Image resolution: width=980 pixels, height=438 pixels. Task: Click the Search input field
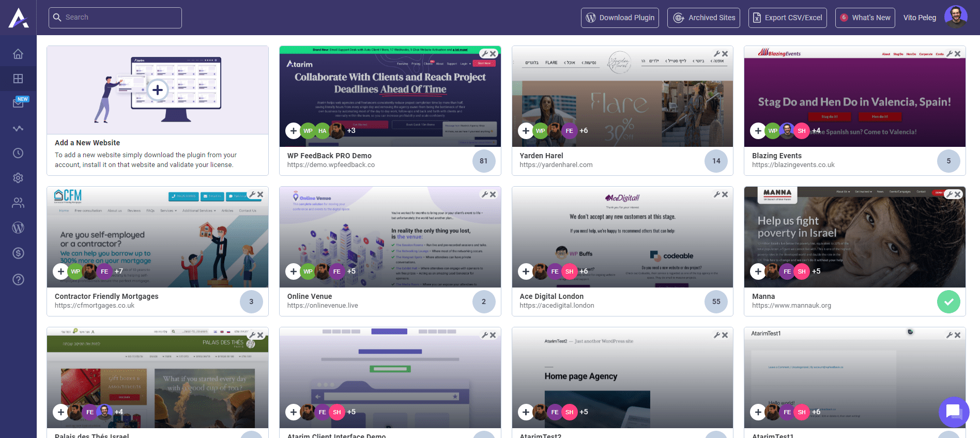point(115,18)
